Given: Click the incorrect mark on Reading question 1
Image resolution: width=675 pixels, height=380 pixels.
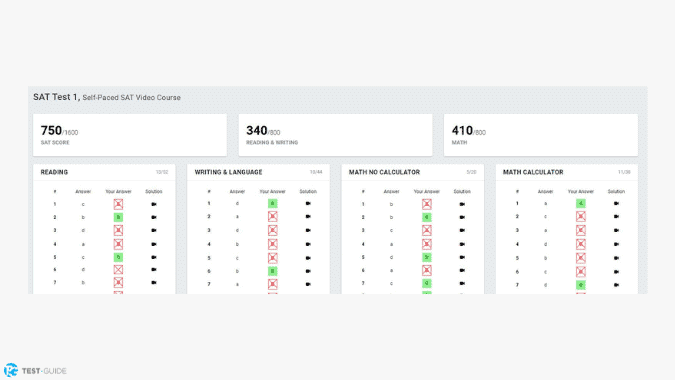Looking at the screenshot, I should pyautogui.click(x=118, y=204).
